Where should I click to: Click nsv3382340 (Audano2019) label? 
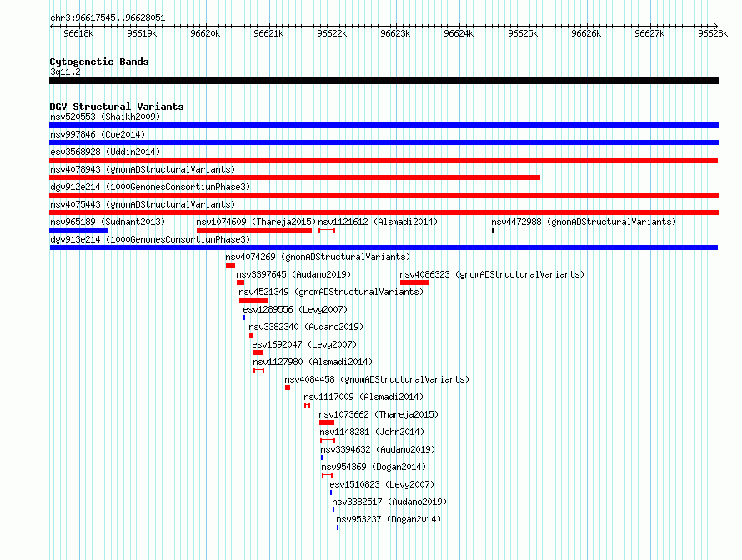(x=306, y=327)
